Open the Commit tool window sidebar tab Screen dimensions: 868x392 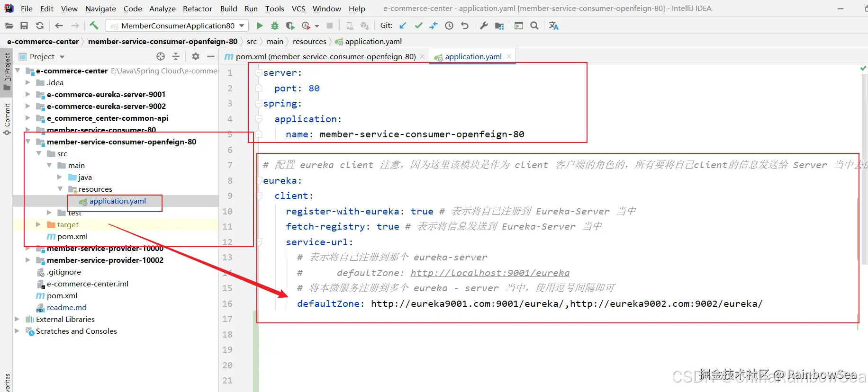(x=7, y=118)
